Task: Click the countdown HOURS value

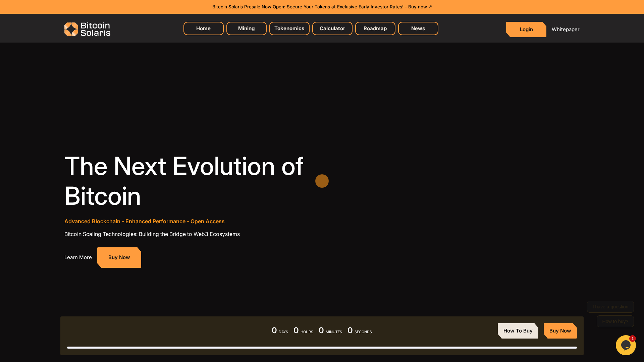Action: (x=296, y=330)
